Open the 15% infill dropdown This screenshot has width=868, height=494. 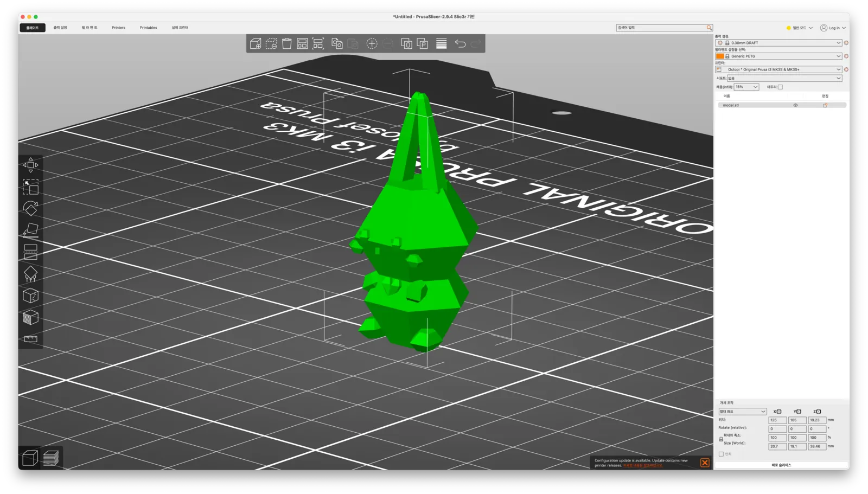click(x=746, y=87)
